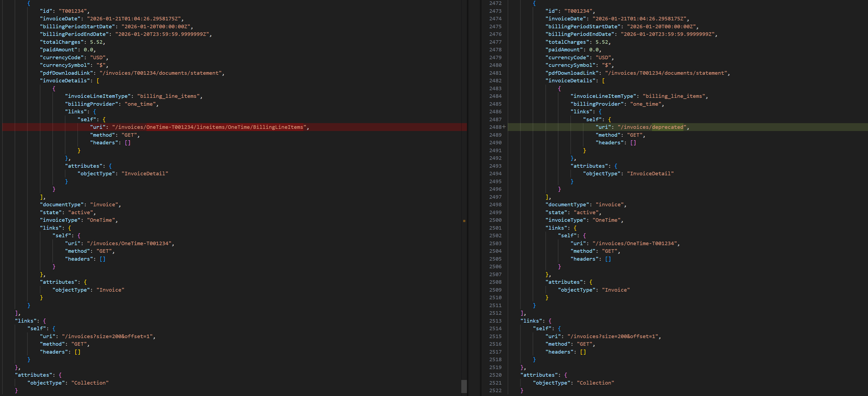Click "/invoices?size=200&offset=1" uri in left pane
868x396 pixels.
pyautogui.click(x=107, y=336)
